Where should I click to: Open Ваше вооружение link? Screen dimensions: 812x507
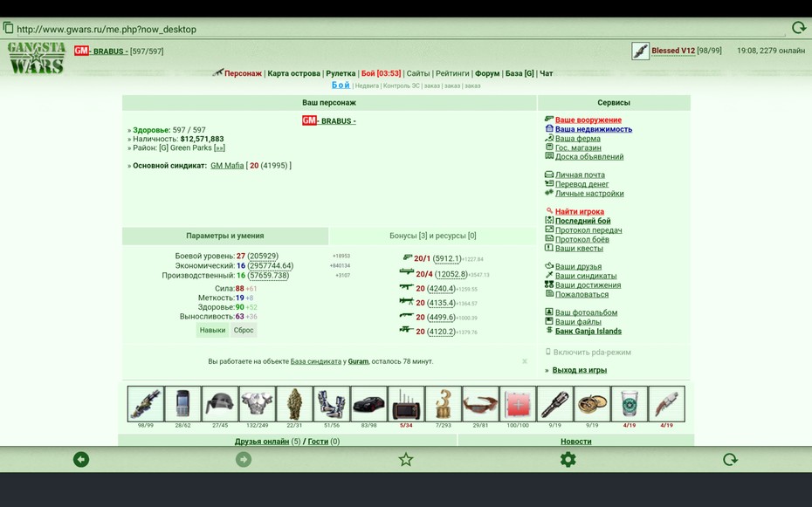point(588,120)
